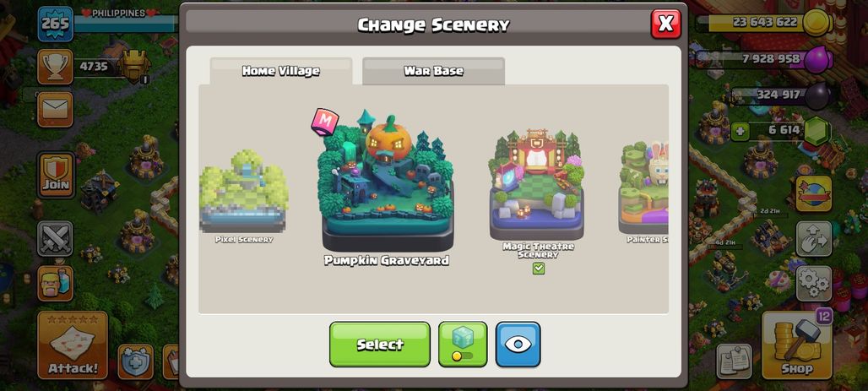Image resolution: width=868 pixels, height=391 pixels.
Task: Open the mail inbox icon
Action: tap(56, 109)
